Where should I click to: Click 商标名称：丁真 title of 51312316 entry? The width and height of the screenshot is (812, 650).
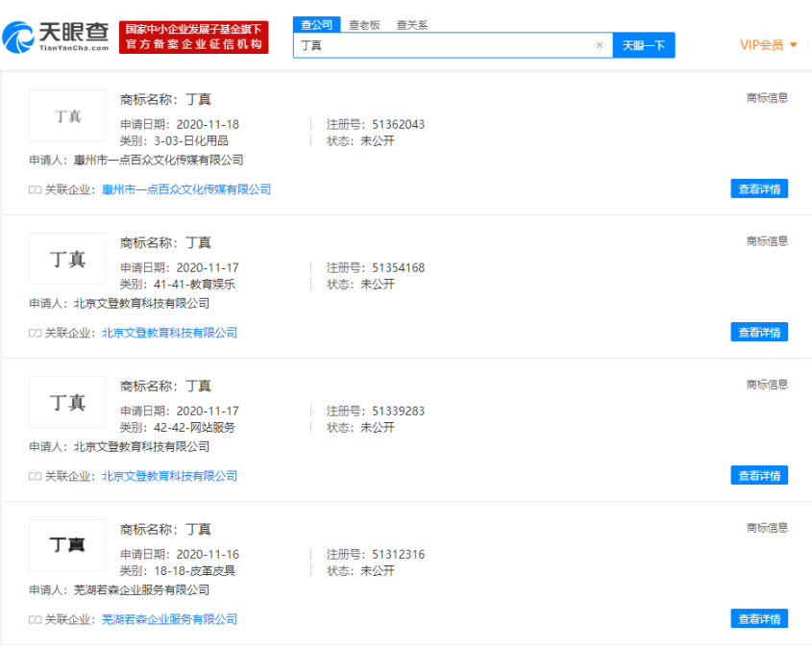[x=165, y=529]
